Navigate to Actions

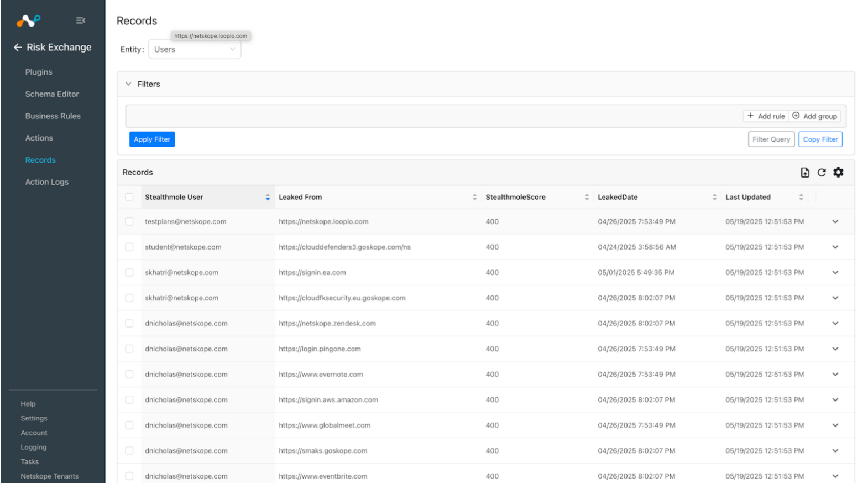pos(39,138)
